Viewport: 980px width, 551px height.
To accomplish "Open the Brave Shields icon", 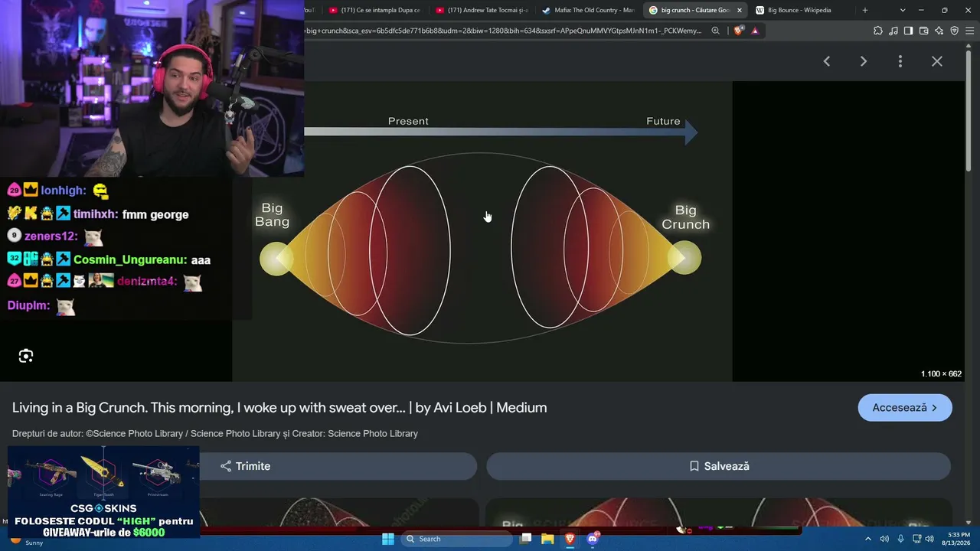I will pos(738,31).
